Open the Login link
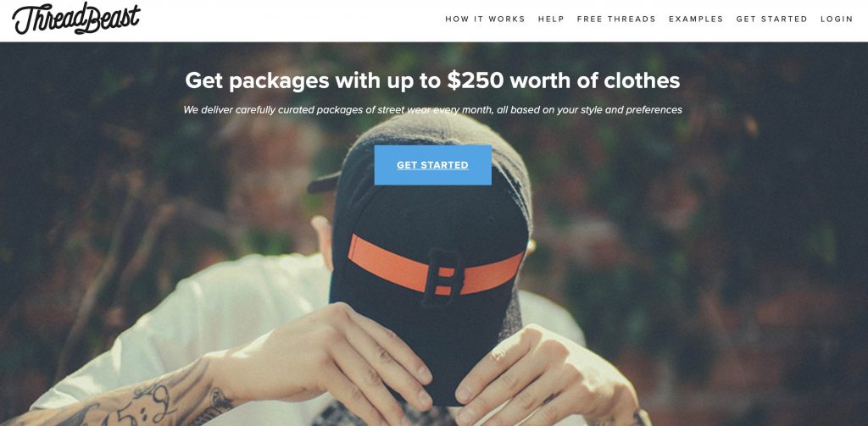The height and width of the screenshot is (426, 868). (837, 19)
